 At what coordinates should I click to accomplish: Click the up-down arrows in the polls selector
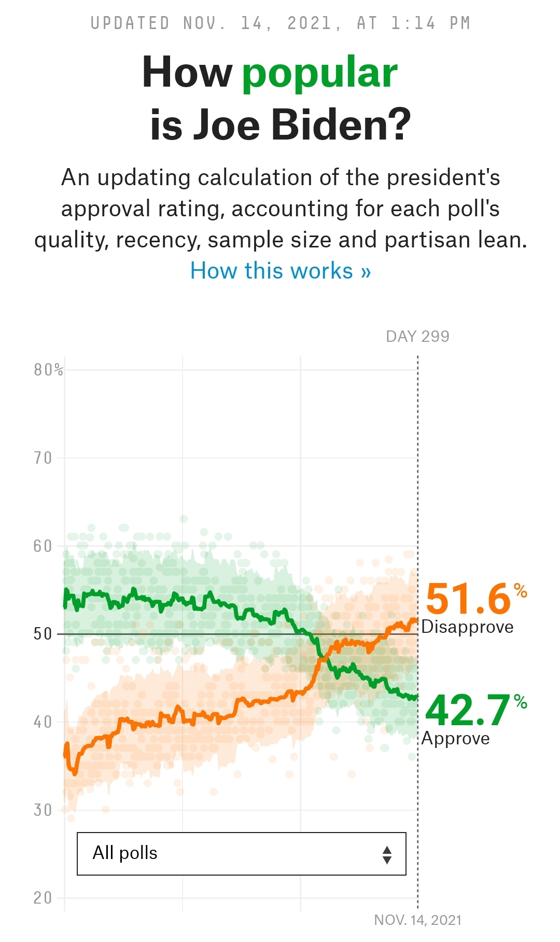click(x=387, y=854)
